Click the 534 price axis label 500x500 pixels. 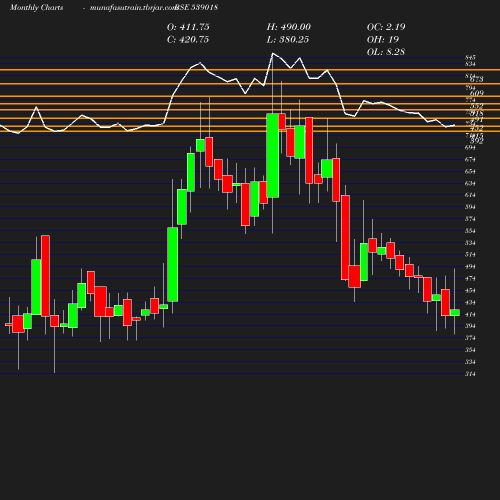(x=470, y=243)
